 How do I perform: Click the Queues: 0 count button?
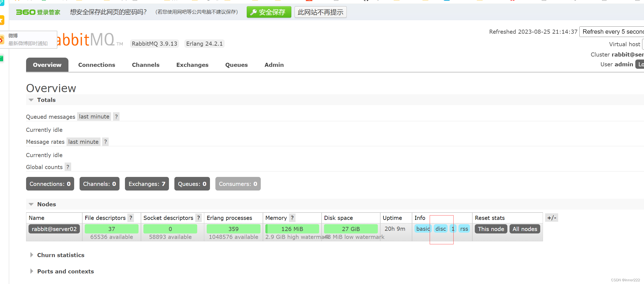pyautogui.click(x=192, y=184)
